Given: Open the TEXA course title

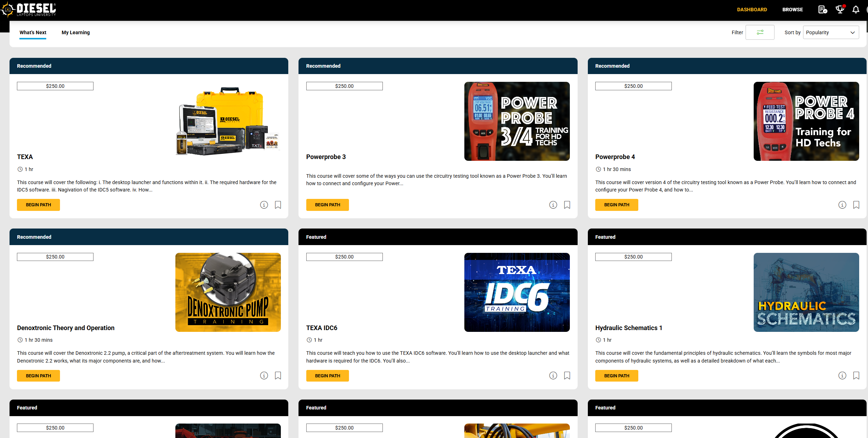Looking at the screenshot, I should point(25,157).
